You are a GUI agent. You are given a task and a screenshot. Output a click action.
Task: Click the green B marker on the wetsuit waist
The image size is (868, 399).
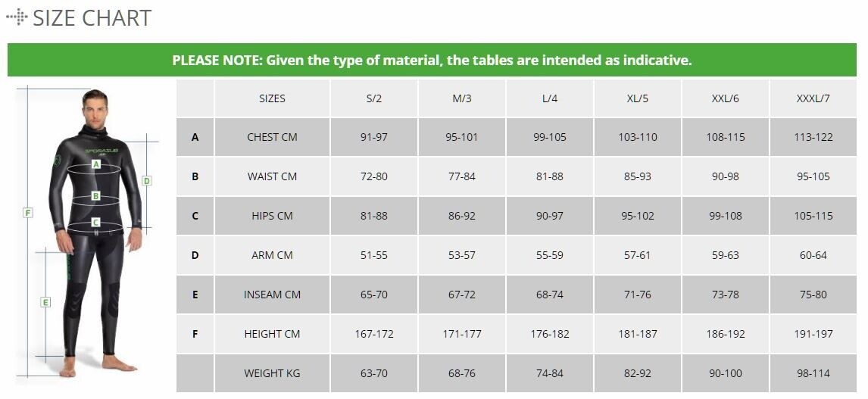96,195
